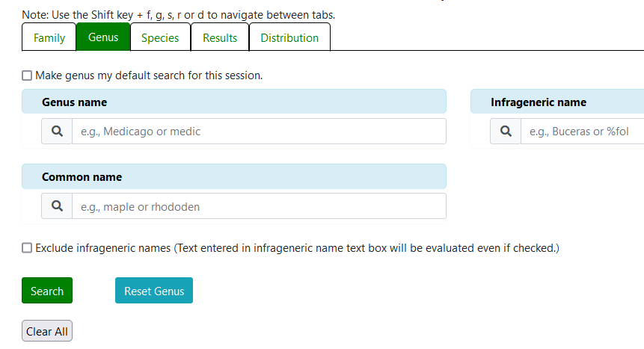Focus the Genus name text field
Image resolution: width=644 pixels, height=349 pixels.
[259, 132]
